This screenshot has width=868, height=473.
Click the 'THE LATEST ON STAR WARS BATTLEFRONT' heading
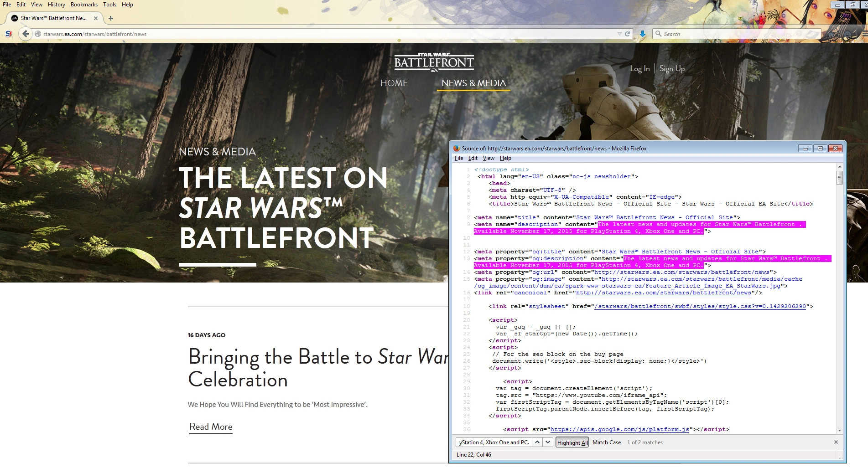[283, 208]
